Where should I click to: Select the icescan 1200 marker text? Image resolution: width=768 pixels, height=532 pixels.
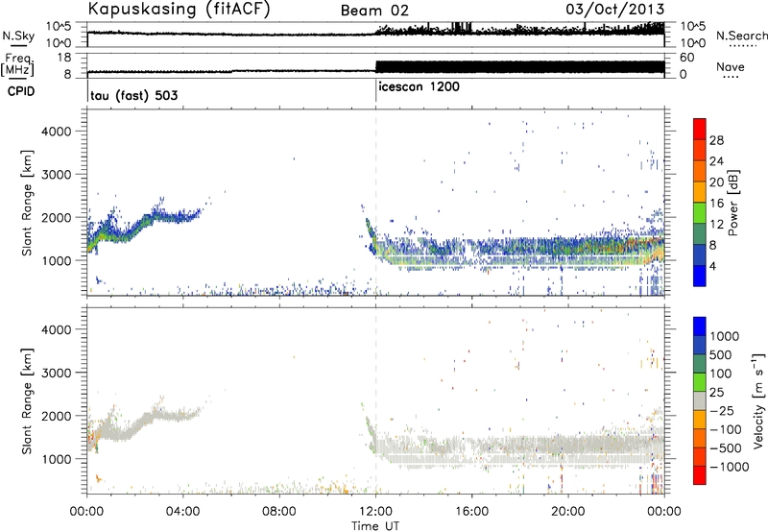420,87
